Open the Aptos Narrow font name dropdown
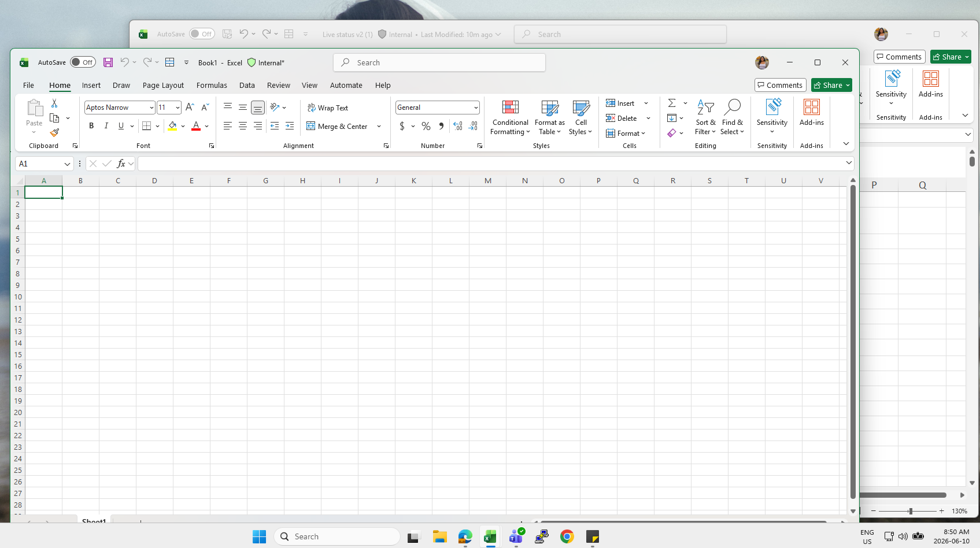The width and height of the screenshot is (980, 548). [151, 108]
